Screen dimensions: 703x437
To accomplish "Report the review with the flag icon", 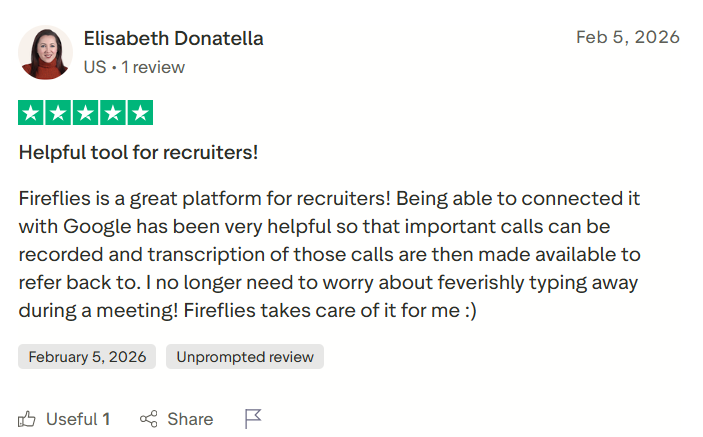I will pos(253,419).
